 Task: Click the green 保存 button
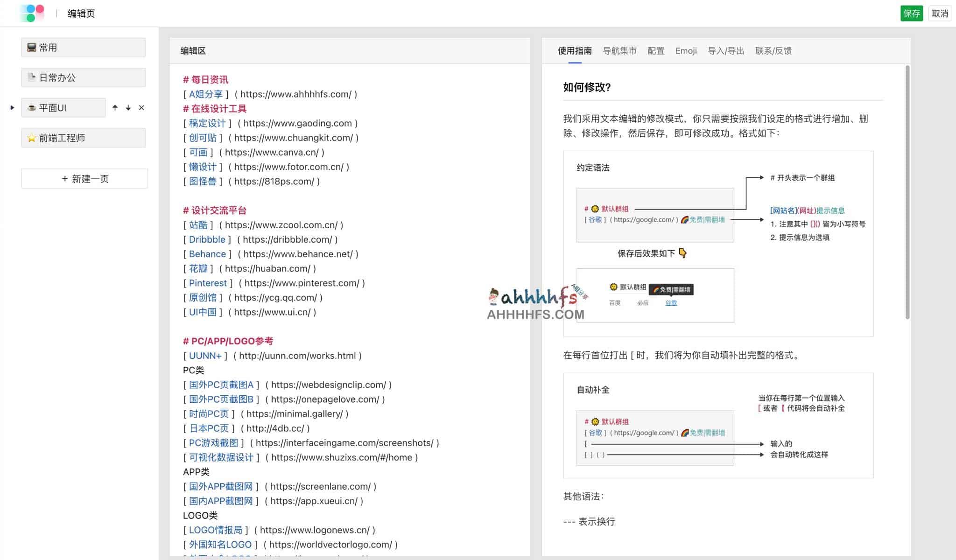point(911,13)
